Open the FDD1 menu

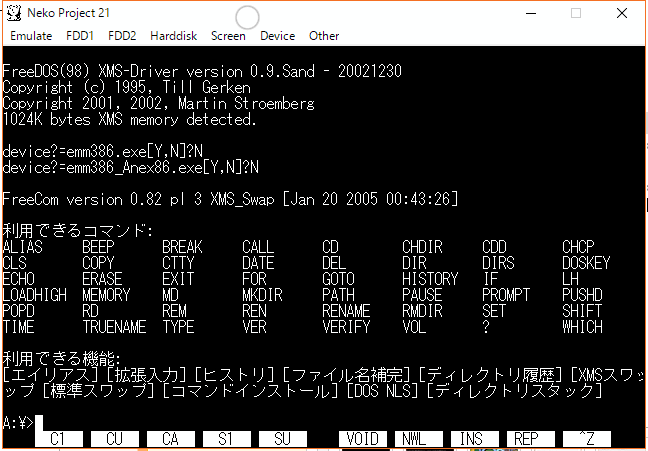point(79,36)
